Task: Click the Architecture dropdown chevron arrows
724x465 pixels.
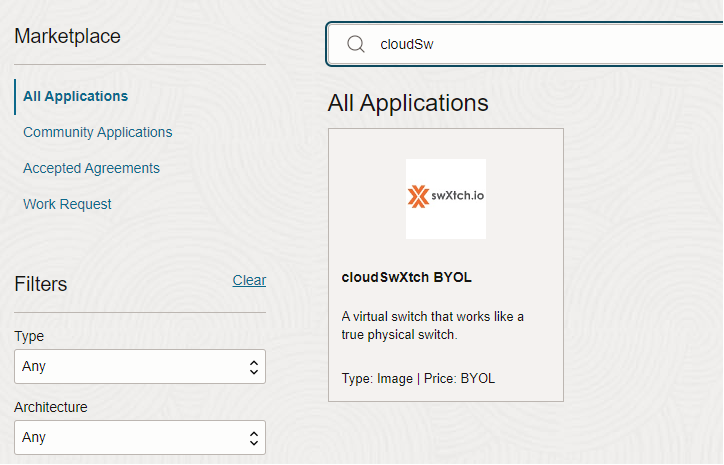Action: 253,438
